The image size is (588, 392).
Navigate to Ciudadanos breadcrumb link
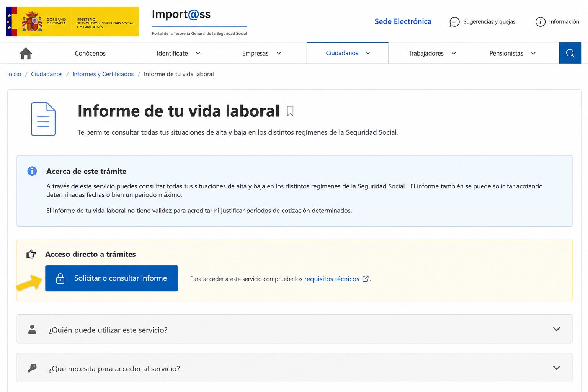coord(47,74)
